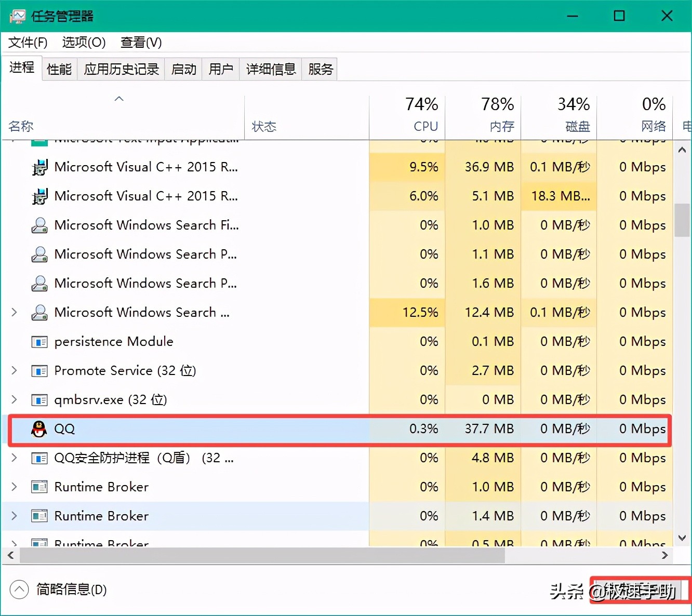Sort processes by the CPU column
The height and width of the screenshot is (616, 692).
[x=425, y=114]
